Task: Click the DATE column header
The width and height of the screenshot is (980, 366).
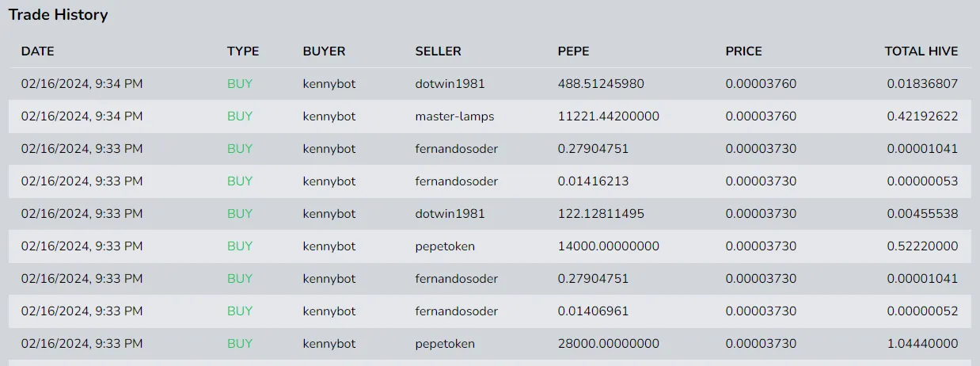Action: pos(37,51)
